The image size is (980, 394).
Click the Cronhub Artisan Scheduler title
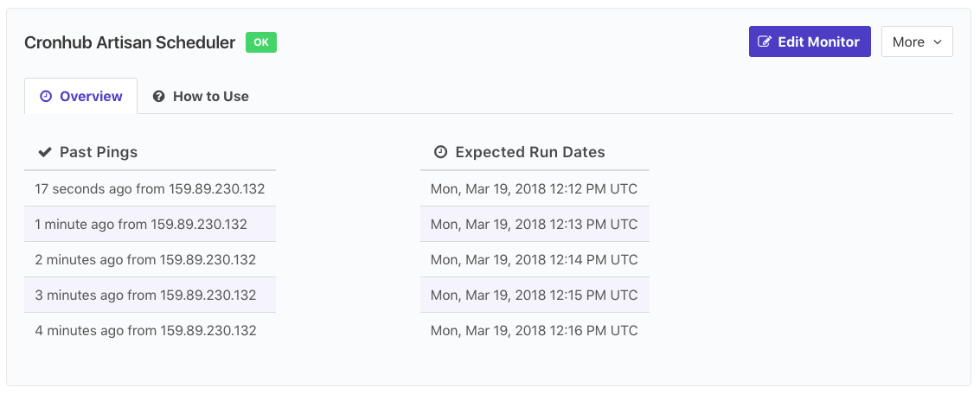coord(130,42)
